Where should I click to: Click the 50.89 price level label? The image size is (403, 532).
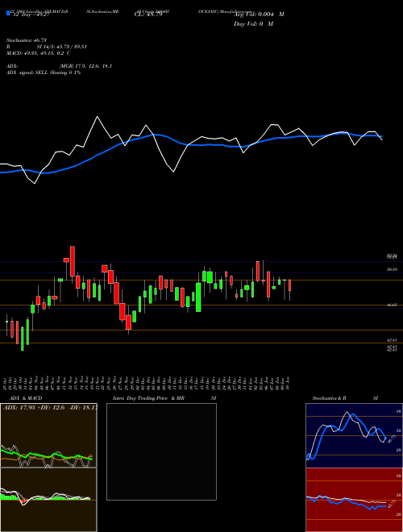pos(392,269)
